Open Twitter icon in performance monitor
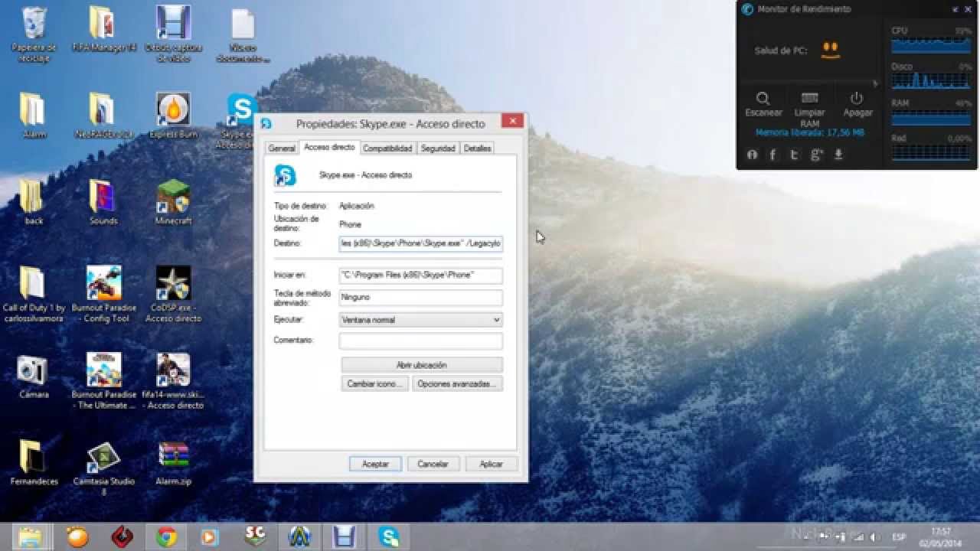 794,155
